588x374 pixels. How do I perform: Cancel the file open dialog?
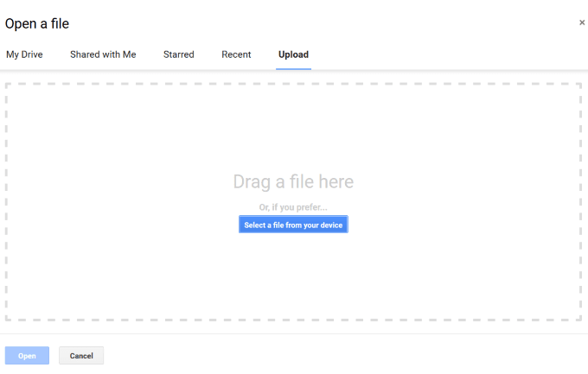(81, 356)
